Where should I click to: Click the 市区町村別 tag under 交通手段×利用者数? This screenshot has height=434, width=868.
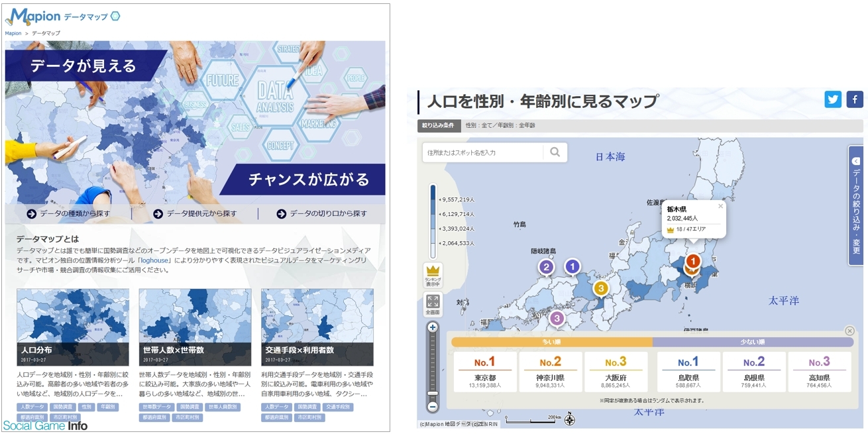(x=309, y=418)
